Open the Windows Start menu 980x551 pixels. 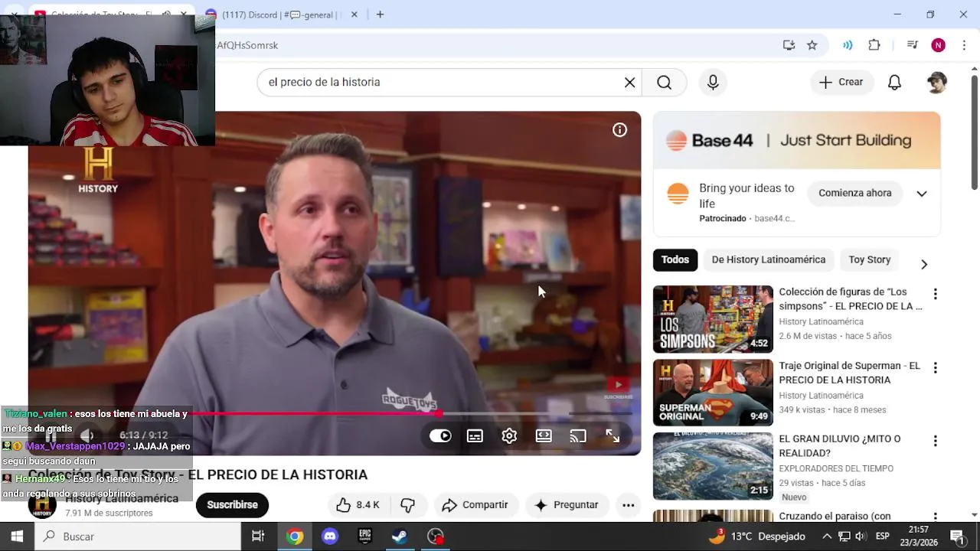point(18,536)
